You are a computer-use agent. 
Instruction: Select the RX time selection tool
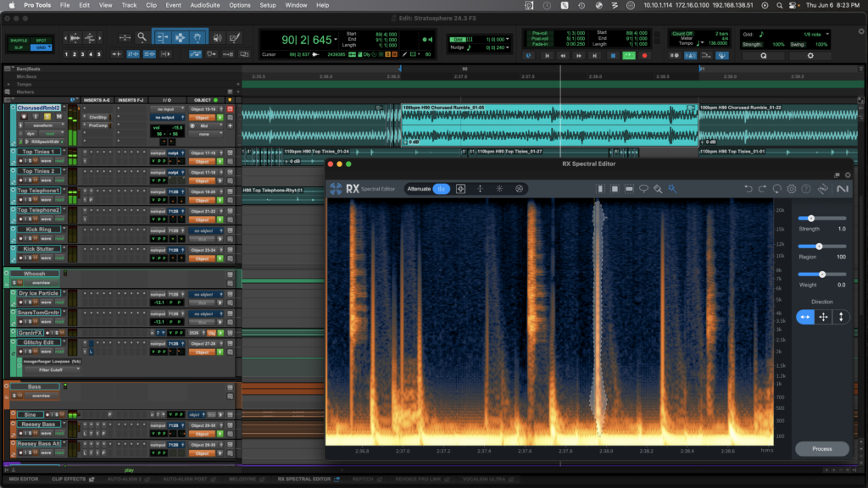click(600, 189)
